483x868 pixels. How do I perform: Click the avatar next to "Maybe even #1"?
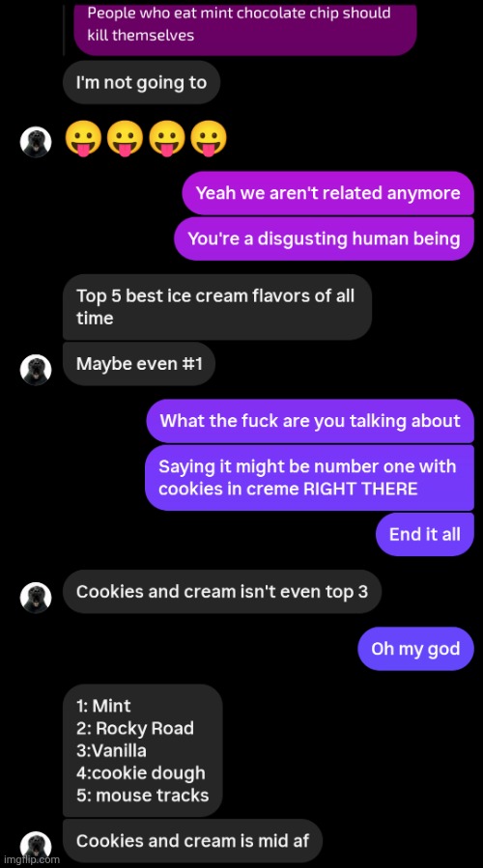tap(36, 370)
